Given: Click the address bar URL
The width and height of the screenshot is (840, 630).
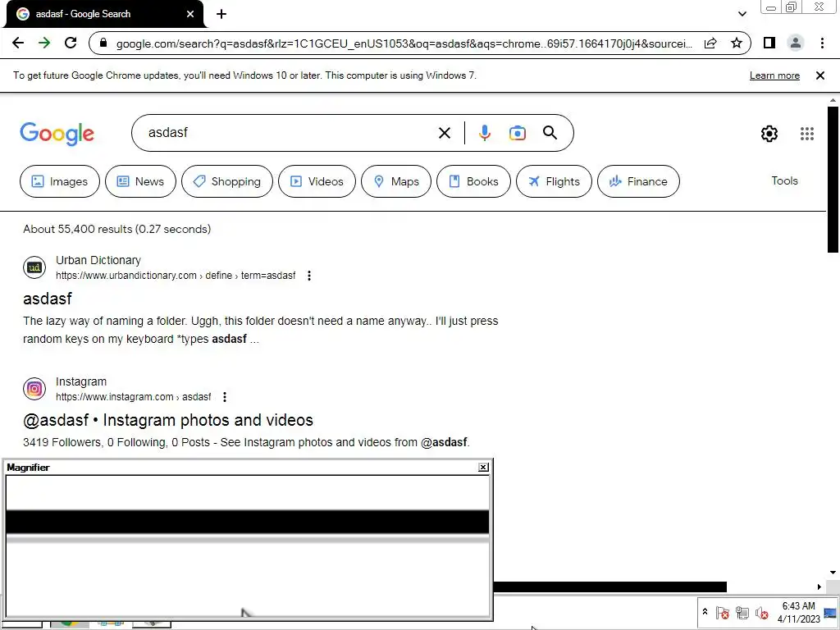Looking at the screenshot, I should point(404,43).
